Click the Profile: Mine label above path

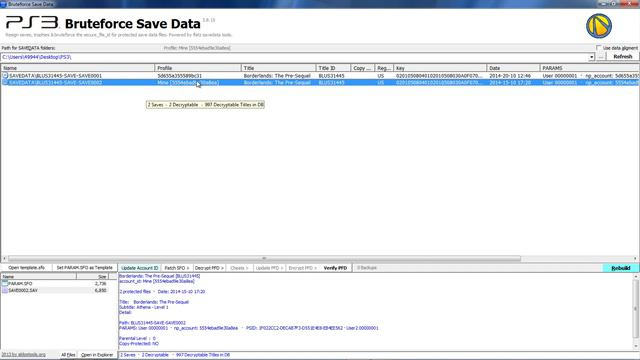click(197, 48)
